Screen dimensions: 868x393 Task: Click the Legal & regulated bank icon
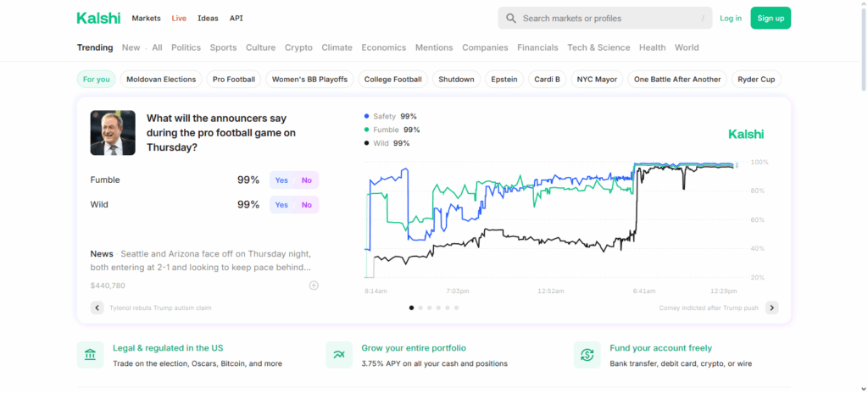91,355
